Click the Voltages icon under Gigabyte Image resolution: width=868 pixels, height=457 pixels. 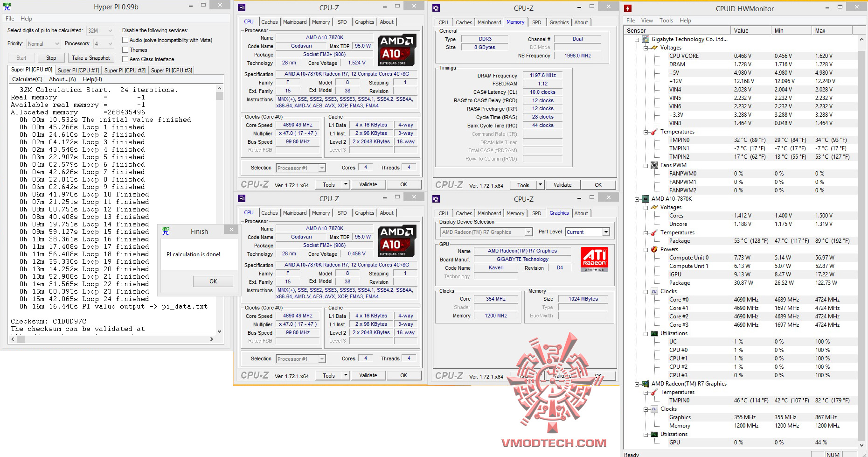pos(654,48)
